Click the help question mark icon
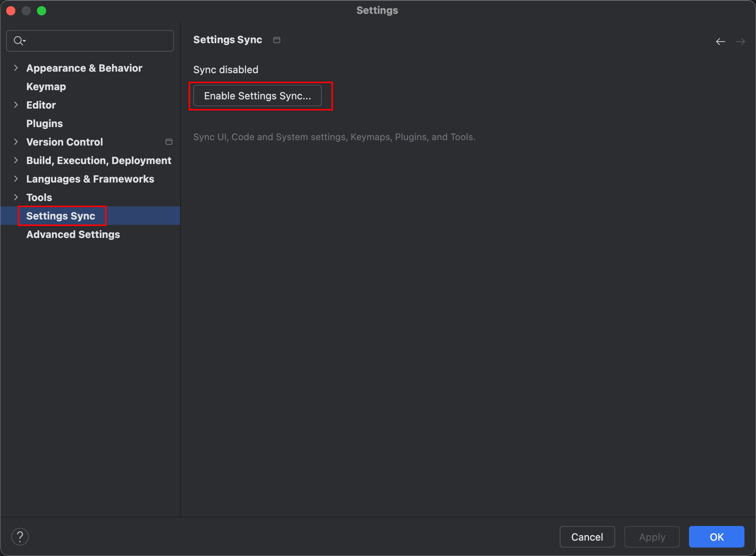The image size is (756, 556). (20, 537)
